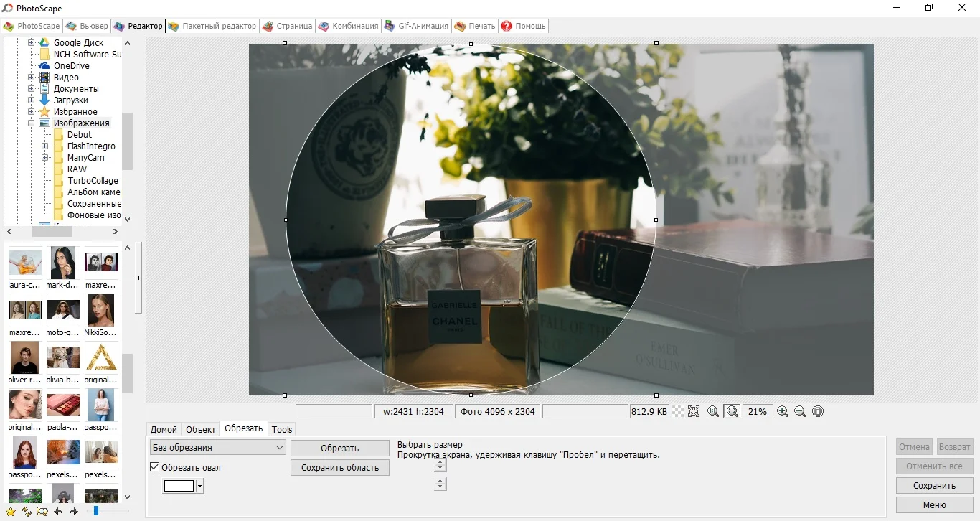Click the image info circle icon
The width and height of the screenshot is (980, 521).
(x=818, y=411)
